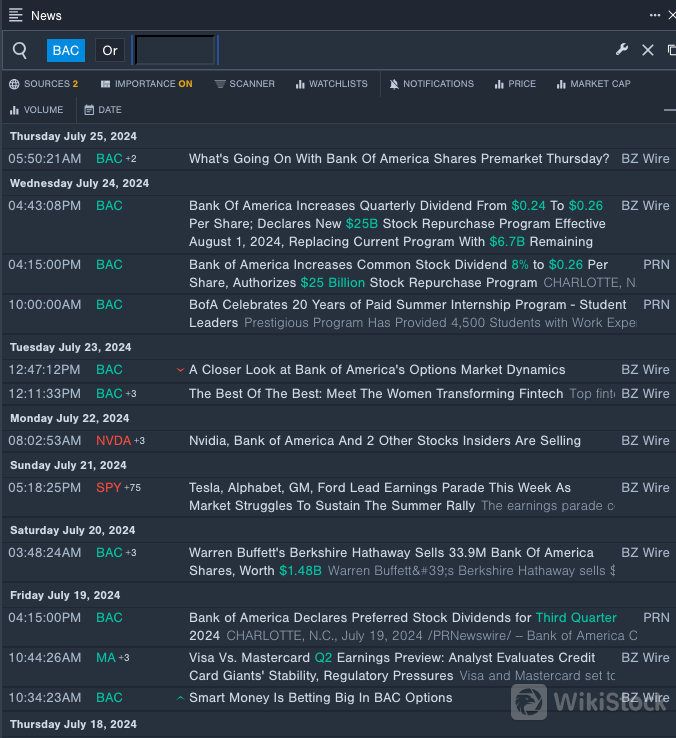Open Warren Buffett's Berkshire Hathaway headline
The height and width of the screenshot is (738, 676).
[x=391, y=553]
